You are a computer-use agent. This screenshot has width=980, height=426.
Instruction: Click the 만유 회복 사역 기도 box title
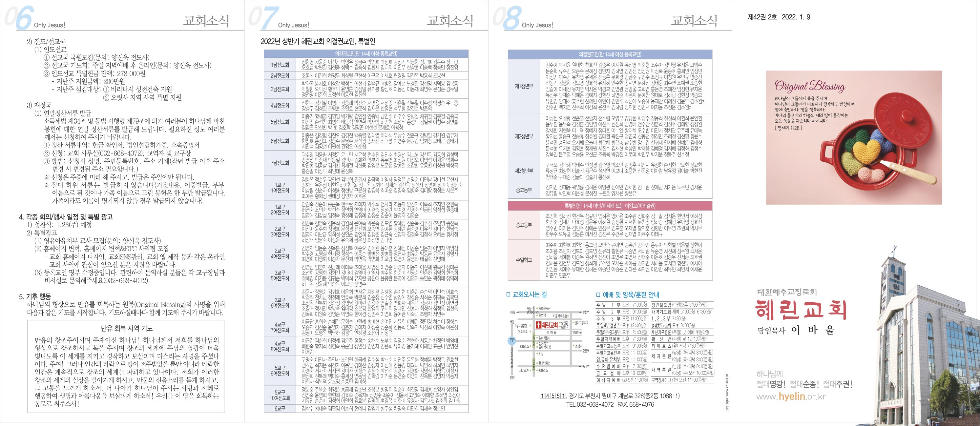pos(126,328)
